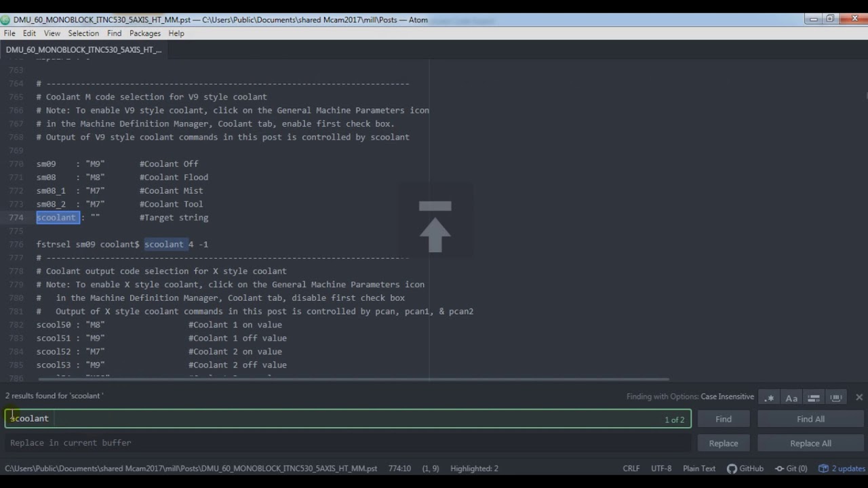Open the View menu
The height and width of the screenshot is (488, 868).
click(52, 33)
